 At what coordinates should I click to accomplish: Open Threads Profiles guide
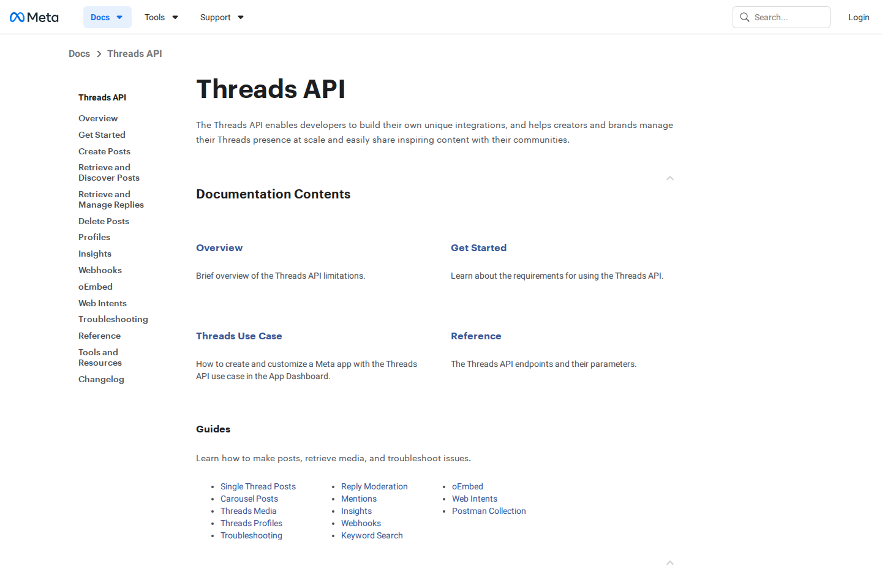click(x=251, y=523)
